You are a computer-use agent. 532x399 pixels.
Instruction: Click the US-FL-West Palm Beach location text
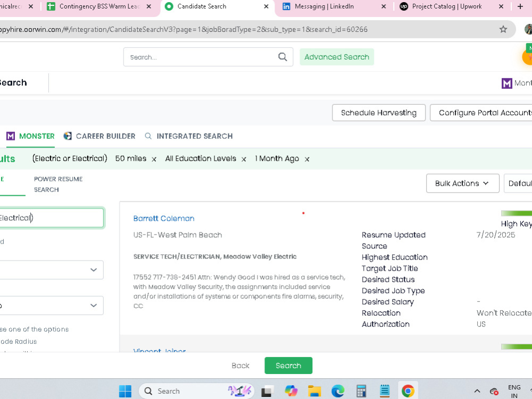[178, 235]
